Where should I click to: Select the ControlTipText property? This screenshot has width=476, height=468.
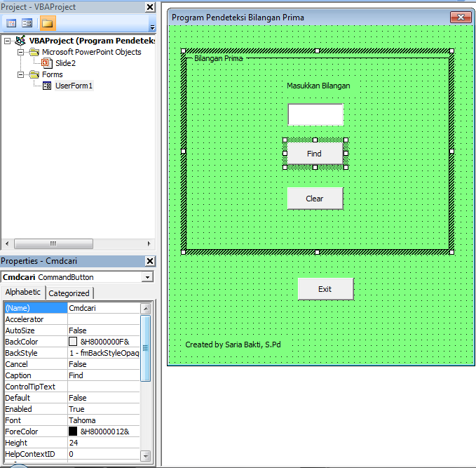(72, 387)
